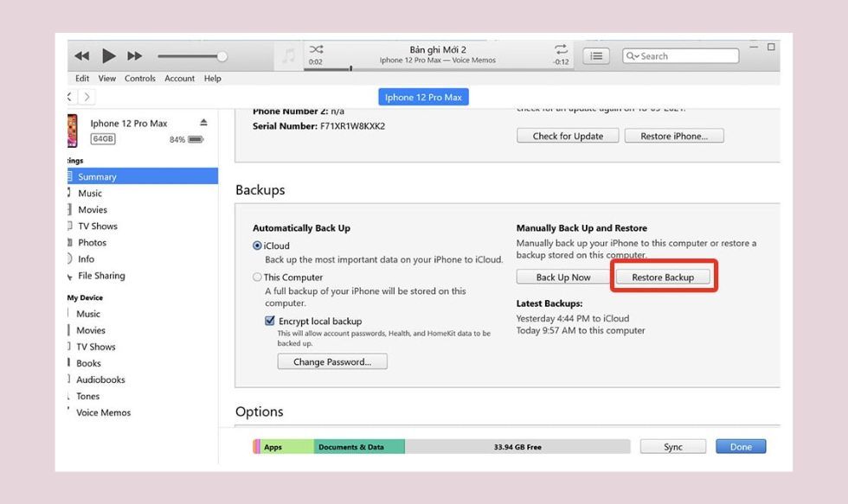Click the elapsed time 0:02
848x504 pixels.
316,62
